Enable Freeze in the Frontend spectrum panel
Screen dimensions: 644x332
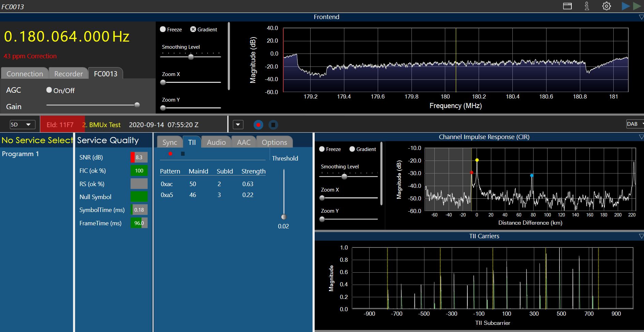pos(163,29)
